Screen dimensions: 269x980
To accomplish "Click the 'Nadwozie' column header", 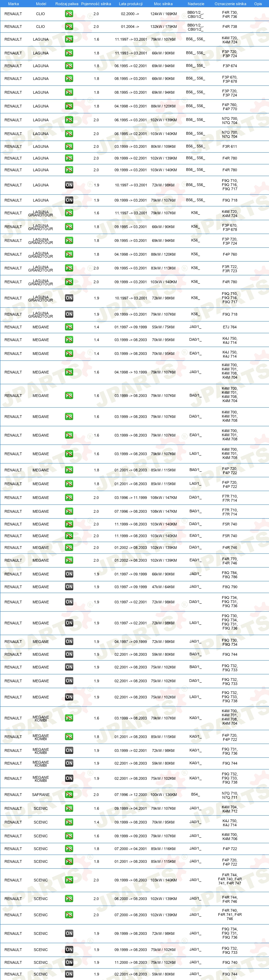I will point(196,4).
